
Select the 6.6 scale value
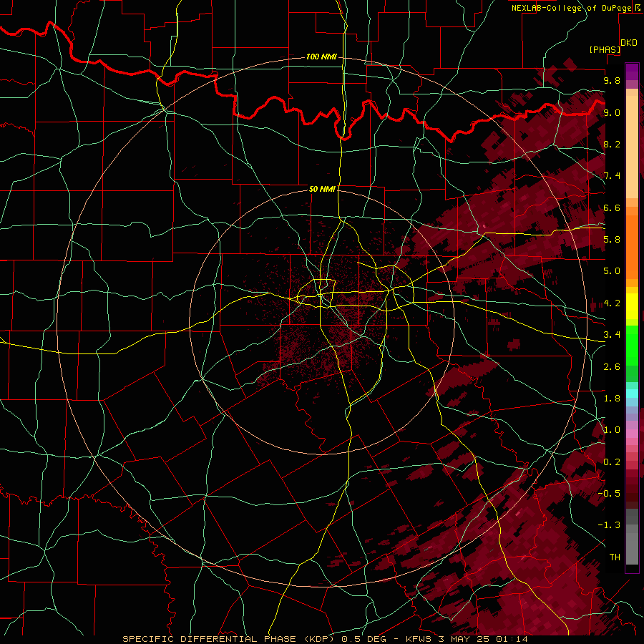click(612, 208)
